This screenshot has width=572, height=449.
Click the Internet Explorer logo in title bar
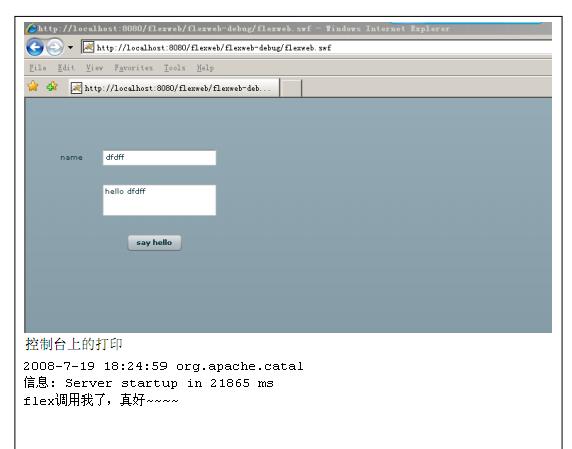(31, 28)
